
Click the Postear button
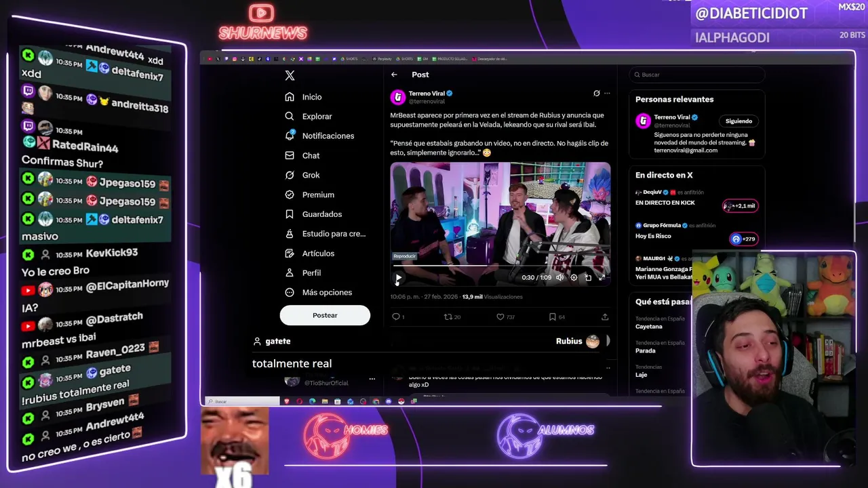point(325,315)
